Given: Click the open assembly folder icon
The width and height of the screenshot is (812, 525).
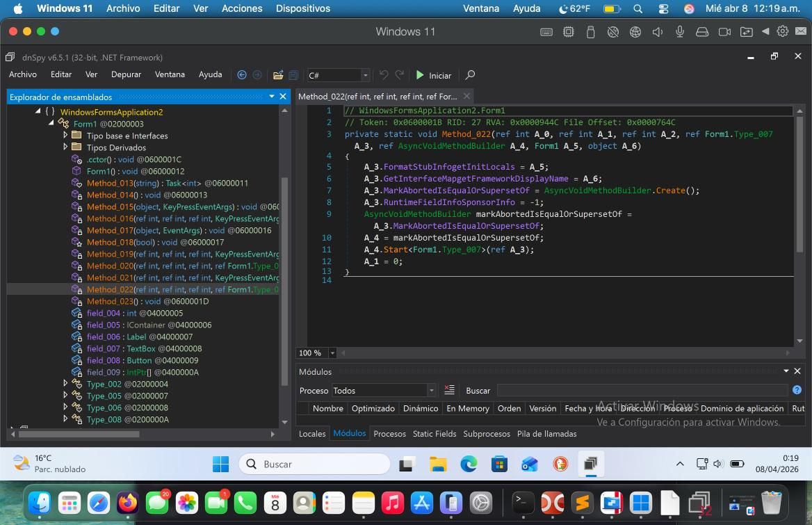Looking at the screenshot, I should pos(278,75).
